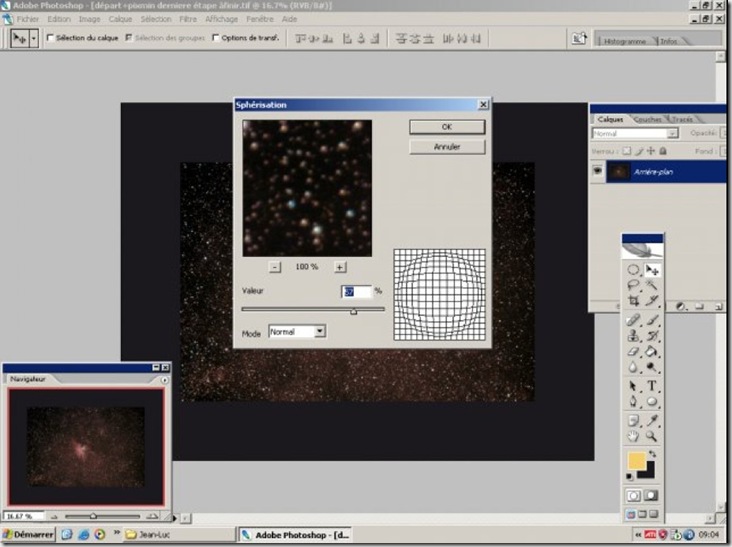
Task: Select the Hand tool
Action: [633, 436]
